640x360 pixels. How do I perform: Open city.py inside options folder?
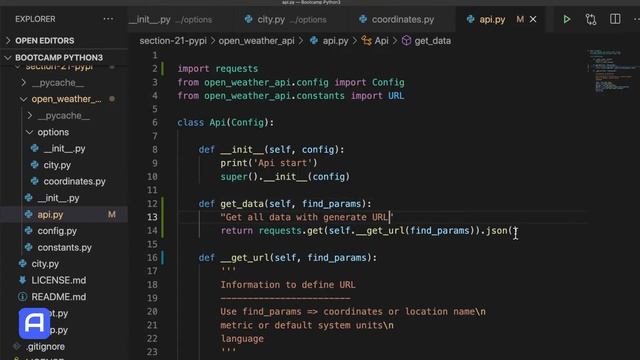click(x=57, y=165)
